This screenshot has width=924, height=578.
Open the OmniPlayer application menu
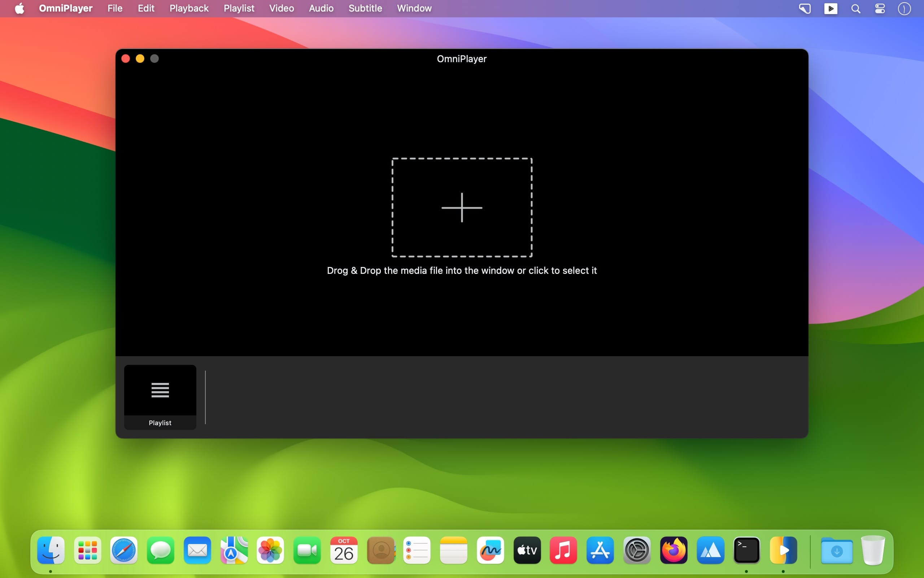point(66,8)
